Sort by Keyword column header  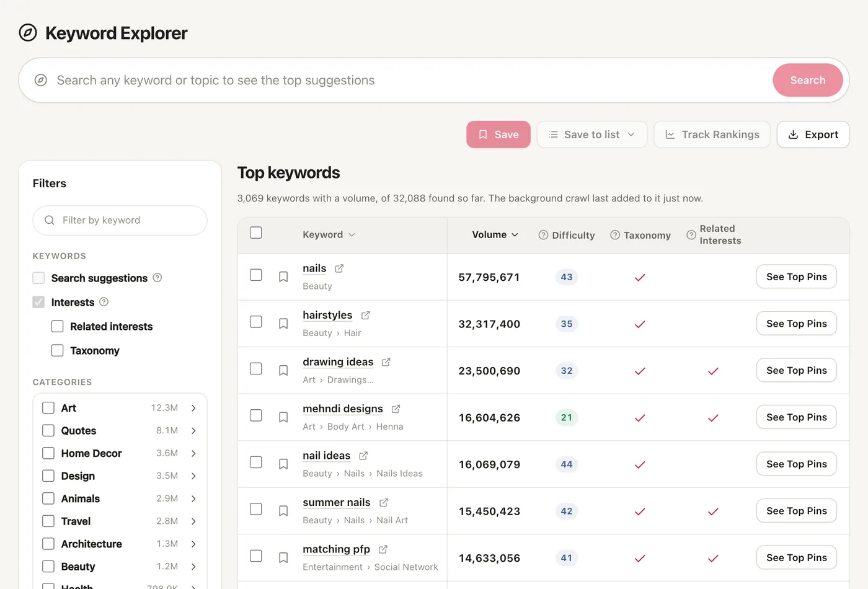tap(329, 234)
